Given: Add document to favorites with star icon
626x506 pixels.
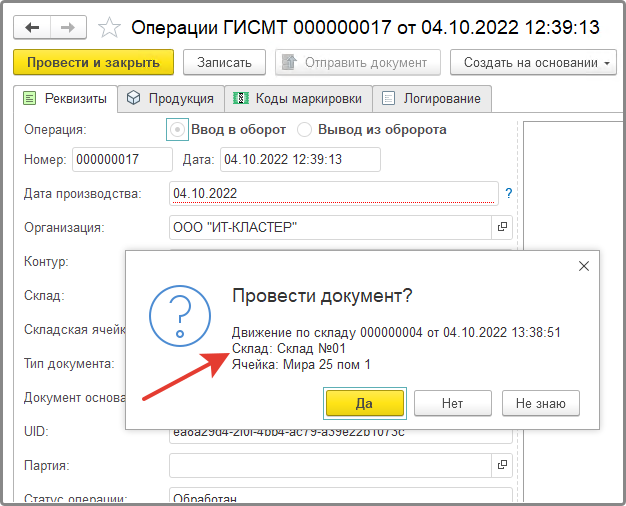Looking at the screenshot, I should pyautogui.click(x=109, y=28).
